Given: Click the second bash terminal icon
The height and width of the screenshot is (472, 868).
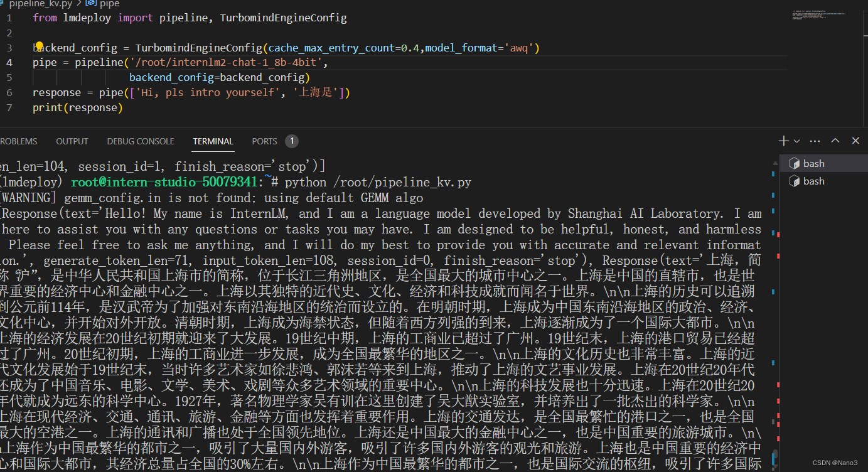Looking at the screenshot, I should [793, 181].
